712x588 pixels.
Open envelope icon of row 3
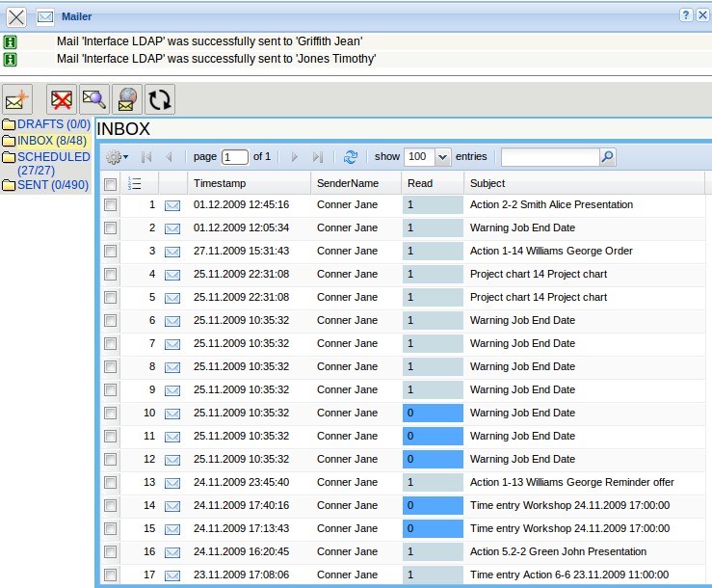click(172, 252)
